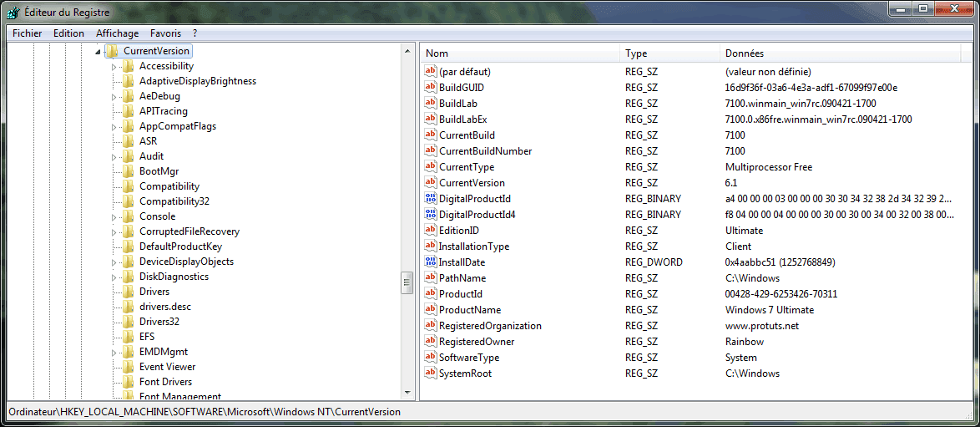Click the EFS folder icon
Screen dimensions: 980x427
pos(128,336)
